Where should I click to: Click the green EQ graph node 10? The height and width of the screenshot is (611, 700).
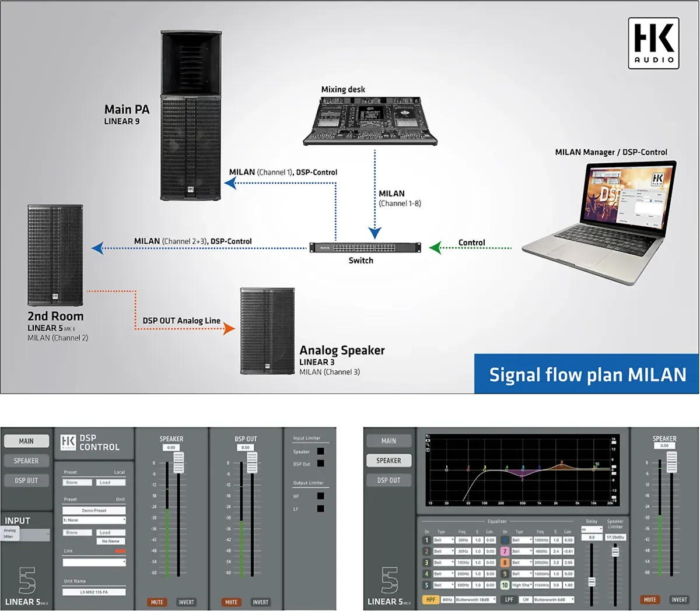[x=596, y=465]
